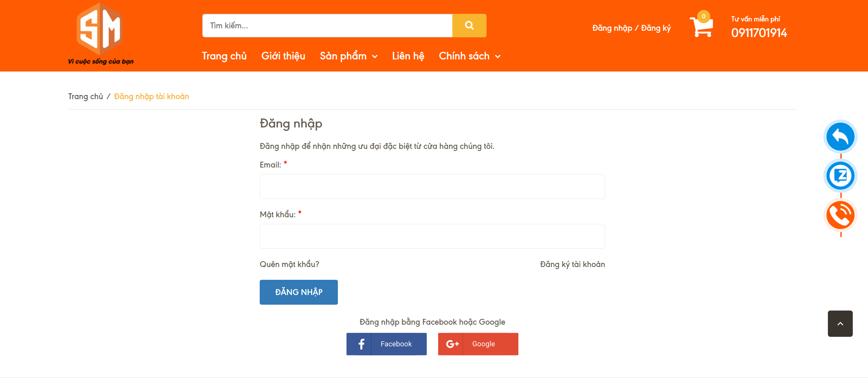Click the Tìm kiếm search box
This screenshot has height=390, width=868.
pos(327,26)
